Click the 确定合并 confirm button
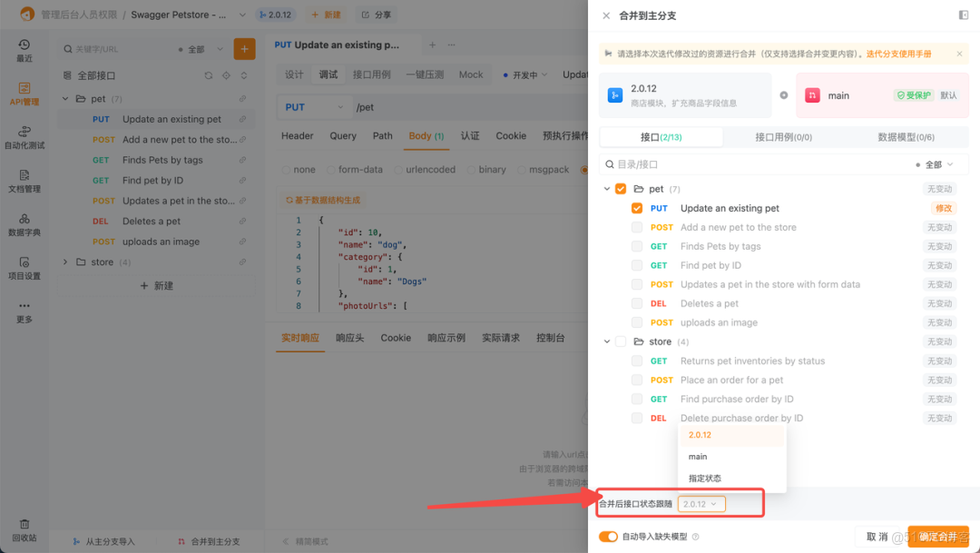 click(x=937, y=537)
